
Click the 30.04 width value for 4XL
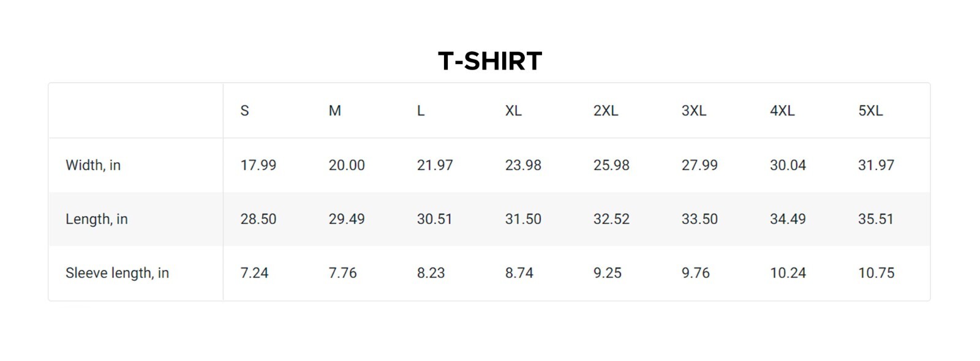click(788, 165)
